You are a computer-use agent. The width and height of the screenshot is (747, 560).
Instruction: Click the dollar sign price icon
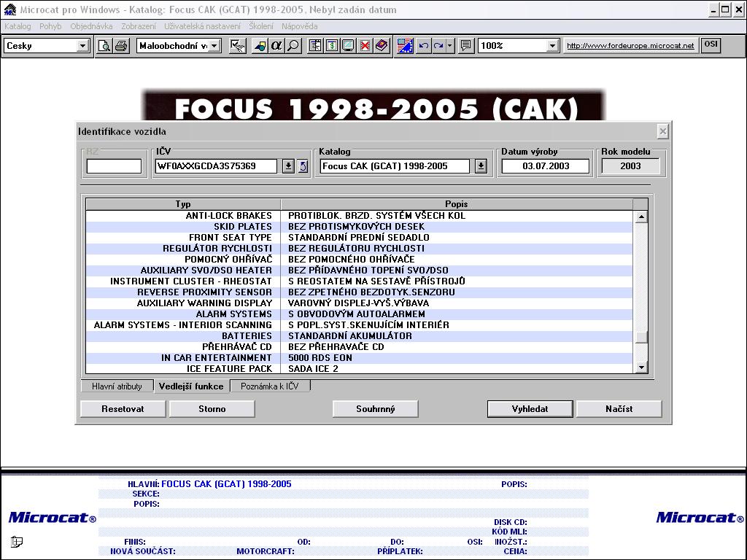click(332, 46)
